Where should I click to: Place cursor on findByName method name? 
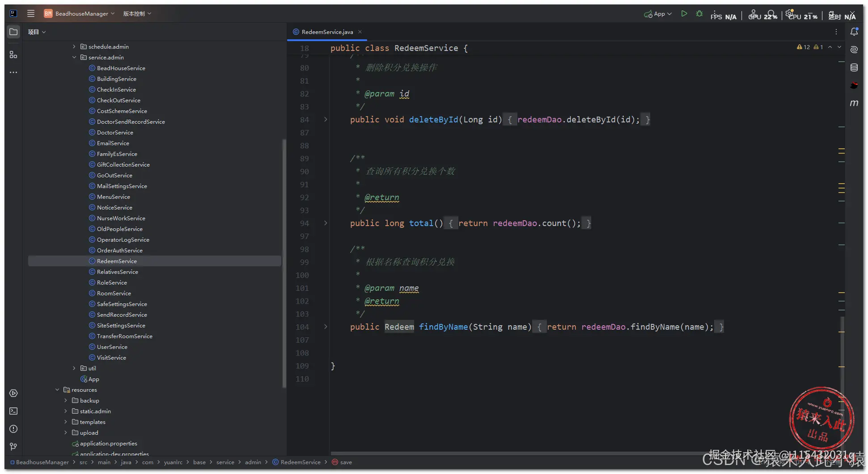[443, 327]
